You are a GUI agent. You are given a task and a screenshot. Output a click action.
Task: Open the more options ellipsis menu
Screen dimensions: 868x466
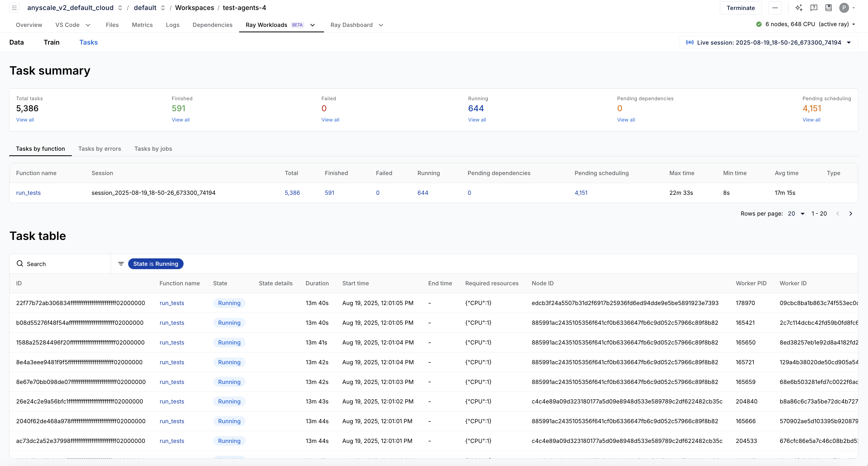(775, 8)
